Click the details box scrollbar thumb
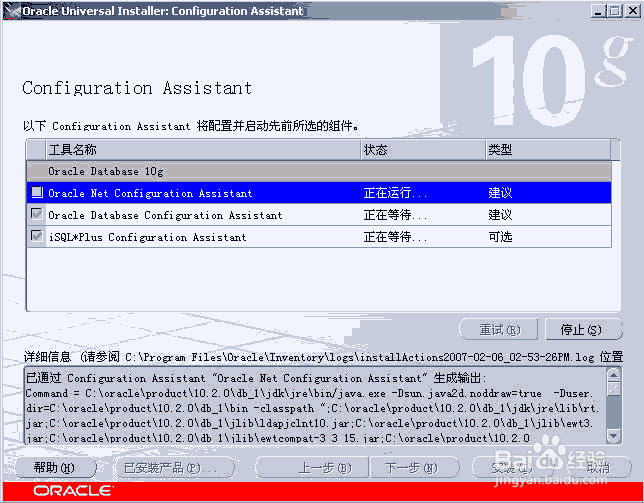 point(614,389)
